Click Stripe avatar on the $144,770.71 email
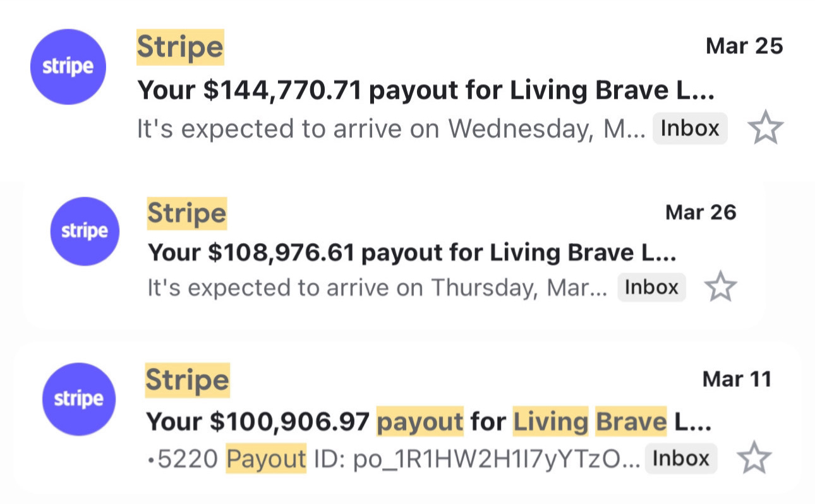The height and width of the screenshot is (504, 815). pos(68,66)
